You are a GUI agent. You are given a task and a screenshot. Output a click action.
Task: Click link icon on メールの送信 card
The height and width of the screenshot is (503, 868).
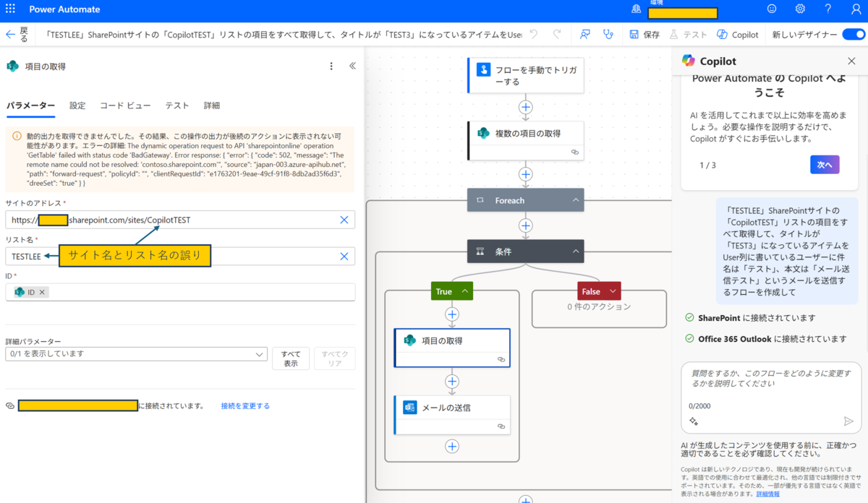coord(501,426)
